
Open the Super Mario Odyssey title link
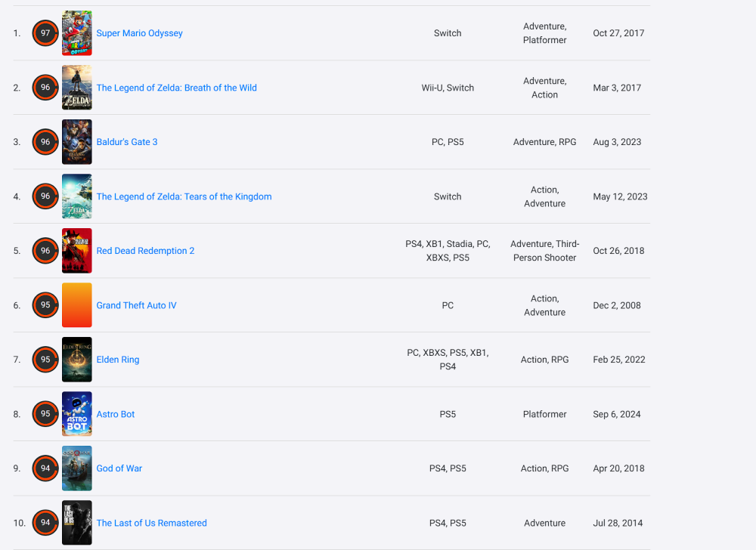pos(139,33)
